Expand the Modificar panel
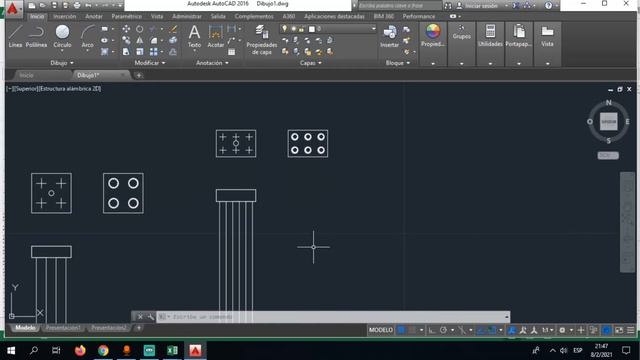The height and width of the screenshot is (360, 640). 150,63
